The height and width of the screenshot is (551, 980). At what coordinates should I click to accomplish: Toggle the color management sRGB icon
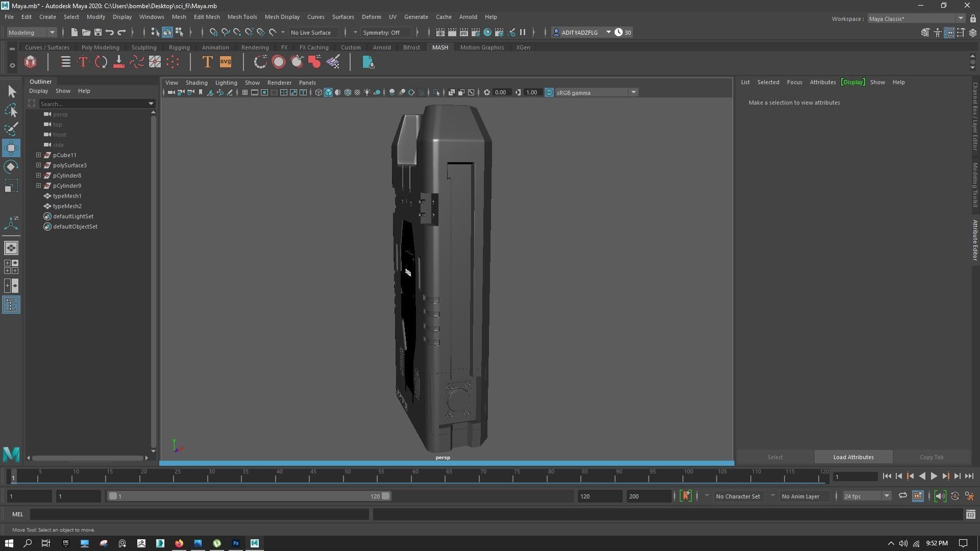pyautogui.click(x=549, y=92)
